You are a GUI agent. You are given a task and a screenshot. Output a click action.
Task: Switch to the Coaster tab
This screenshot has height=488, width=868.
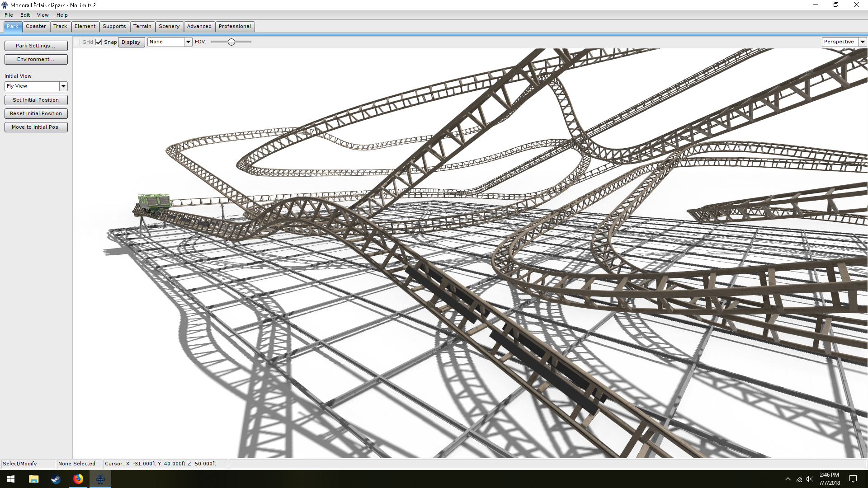(x=36, y=26)
